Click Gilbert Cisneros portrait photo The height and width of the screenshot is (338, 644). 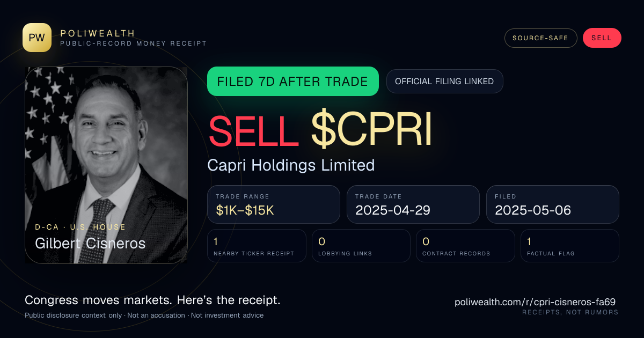(x=106, y=165)
